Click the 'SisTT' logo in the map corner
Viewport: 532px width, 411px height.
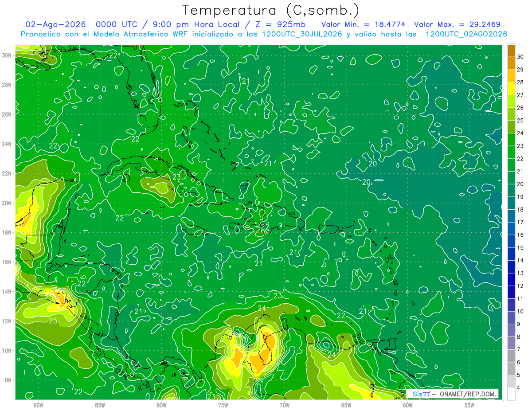(421, 394)
